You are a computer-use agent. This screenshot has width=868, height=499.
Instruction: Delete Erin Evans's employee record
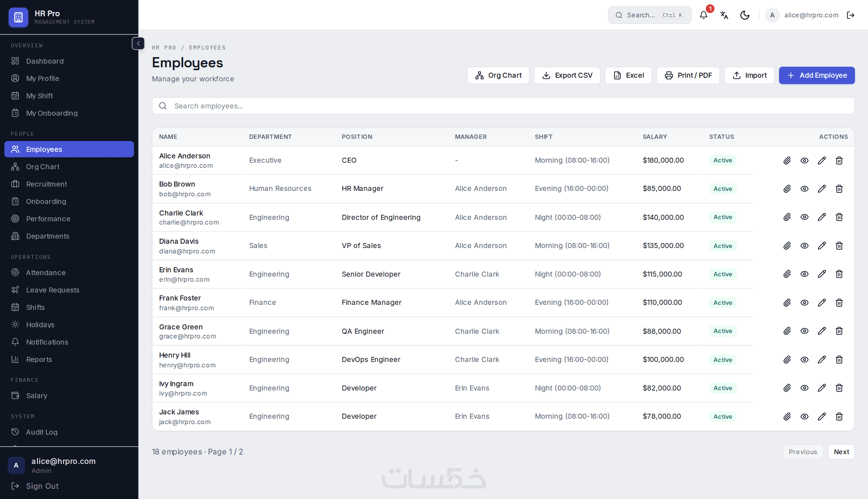pos(839,274)
